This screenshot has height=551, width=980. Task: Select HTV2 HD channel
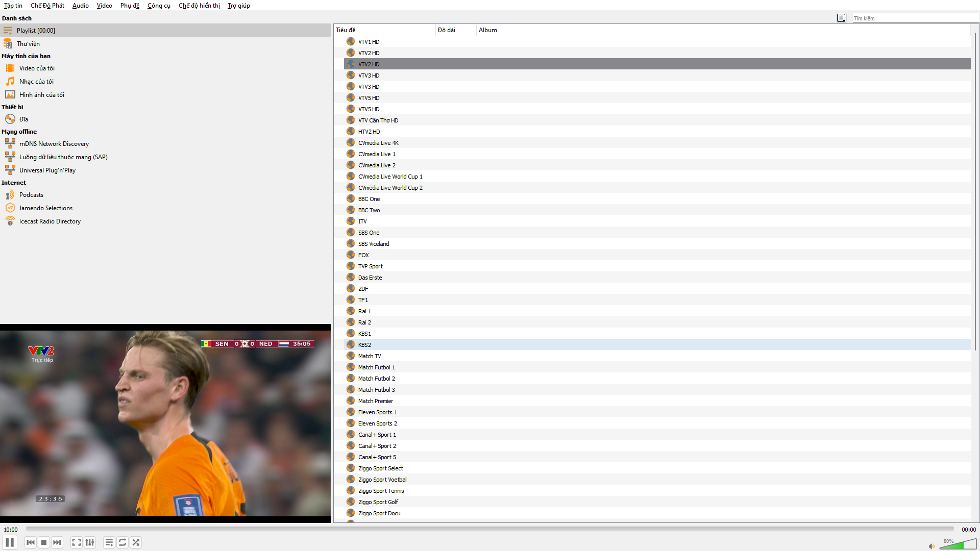coord(657,132)
